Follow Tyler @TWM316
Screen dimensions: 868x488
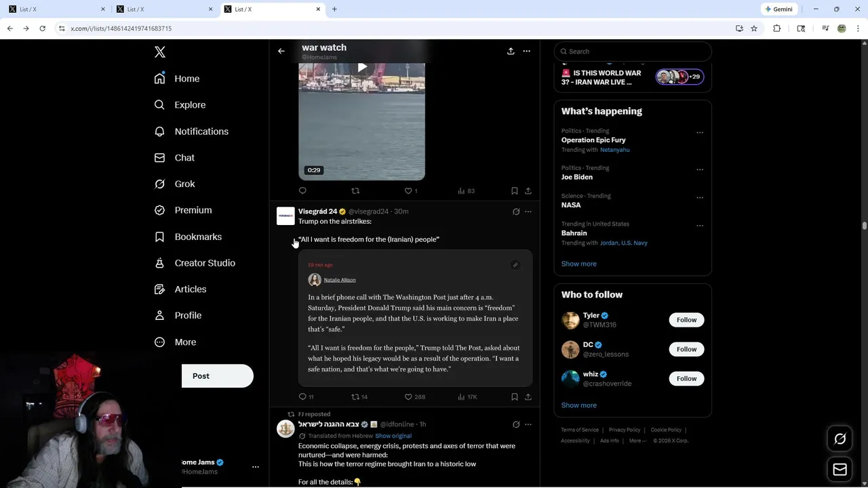(686, 320)
